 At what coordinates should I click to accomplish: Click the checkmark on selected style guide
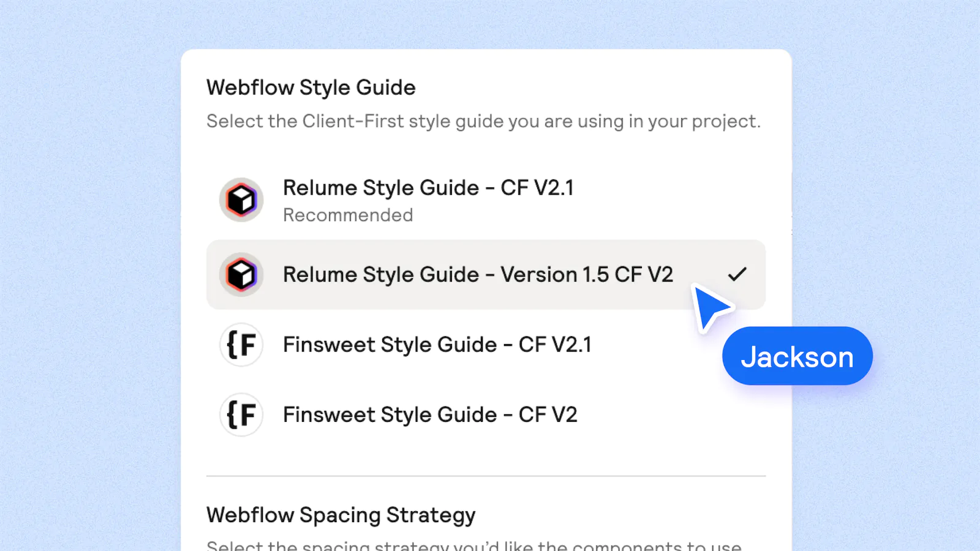737,274
